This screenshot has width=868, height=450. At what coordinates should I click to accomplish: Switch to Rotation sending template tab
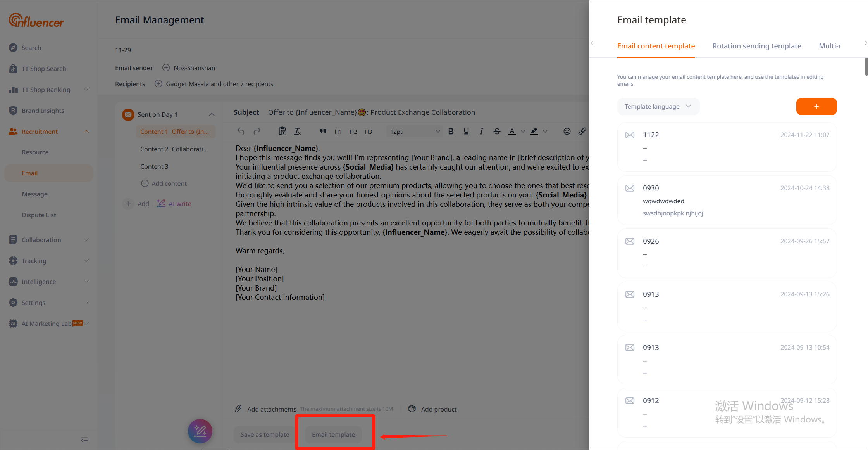(x=756, y=46)
